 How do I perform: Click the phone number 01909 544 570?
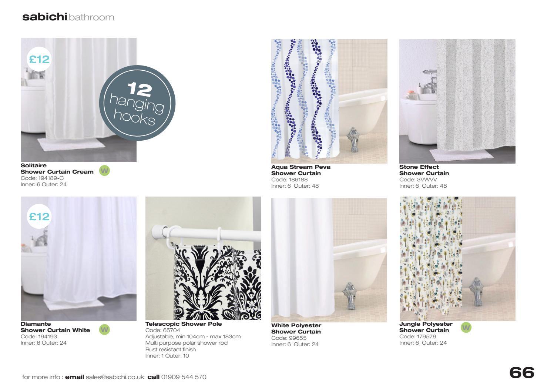(184, 377)
